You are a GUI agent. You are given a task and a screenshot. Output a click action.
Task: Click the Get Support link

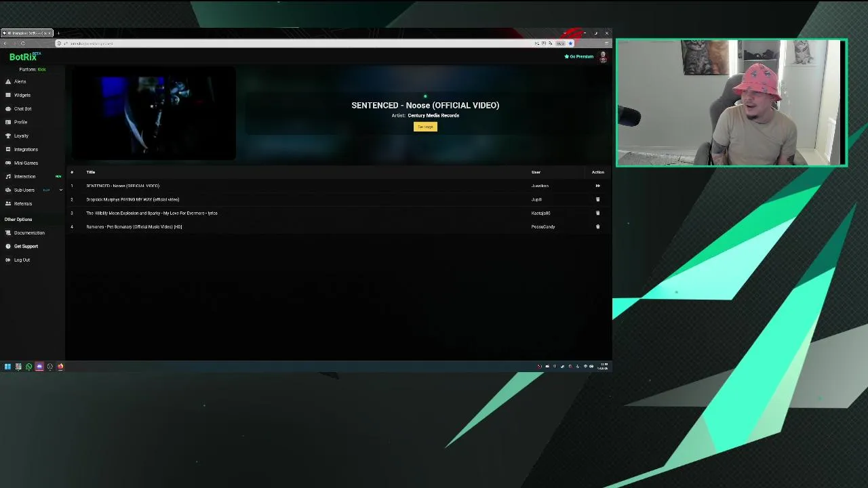pyautogui.click(x=26, y=246)
